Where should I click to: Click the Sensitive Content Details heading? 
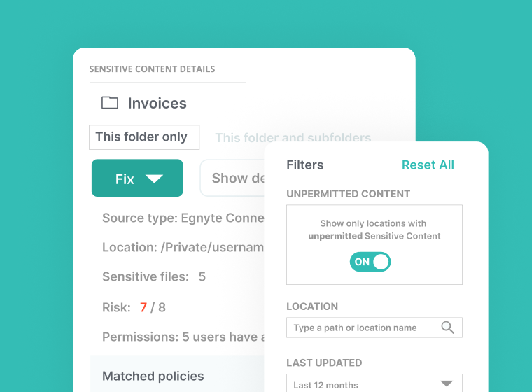(152, 69)
